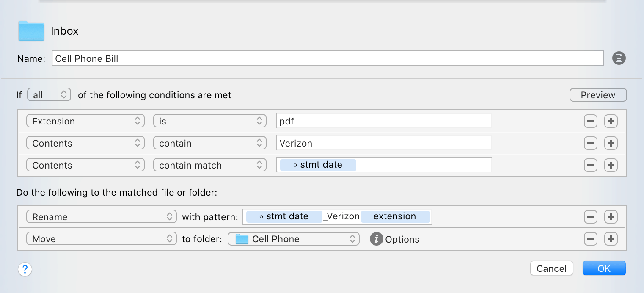Open the Move action Options info icon
The width and height of the screenshot is (644, 293).
click(x=376, y=239)
